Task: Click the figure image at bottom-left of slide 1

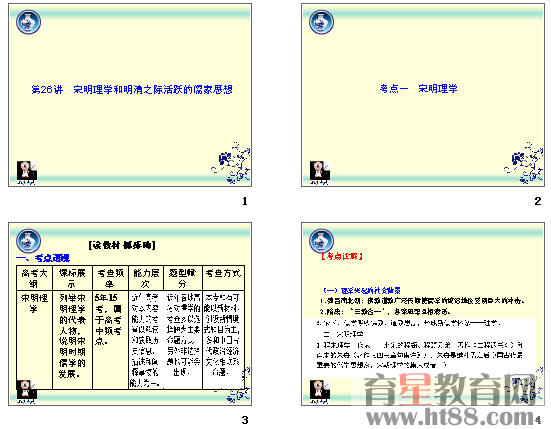Action: [x=27, y=172]
